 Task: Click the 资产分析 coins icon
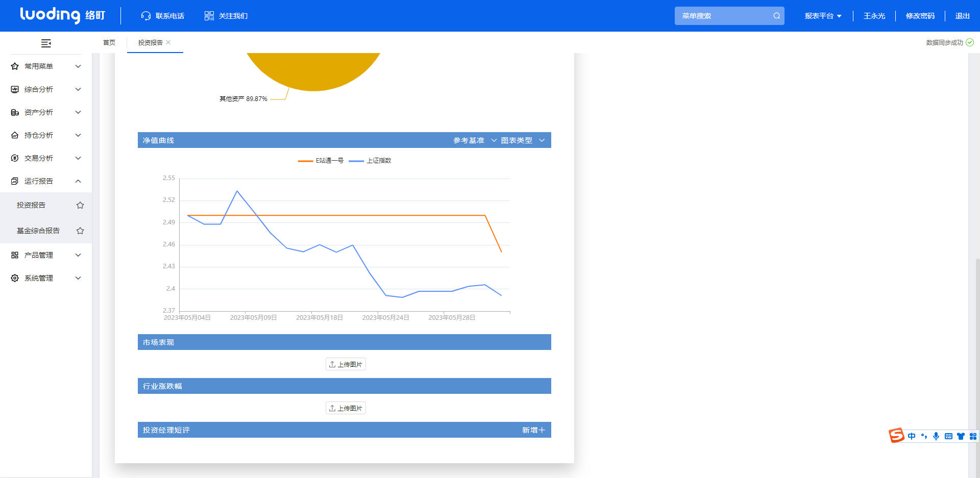tap(15, 112)
